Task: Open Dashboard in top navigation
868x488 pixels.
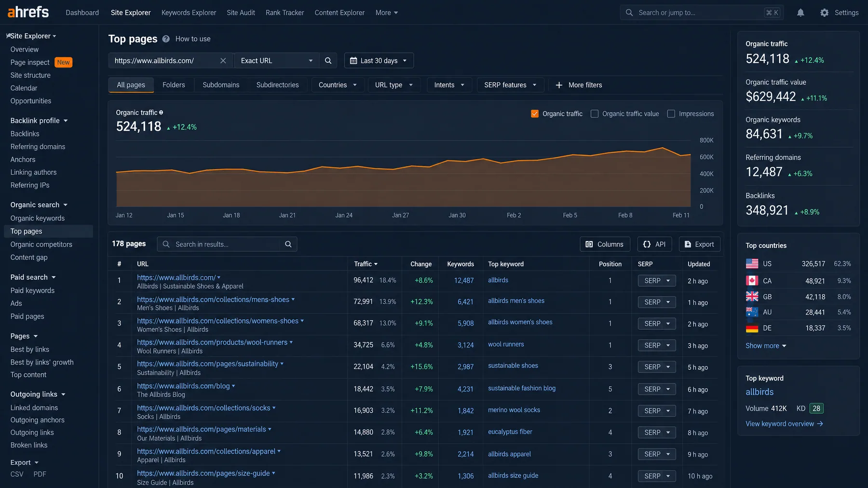Action: pyautogui.click(x=82, y=13)
